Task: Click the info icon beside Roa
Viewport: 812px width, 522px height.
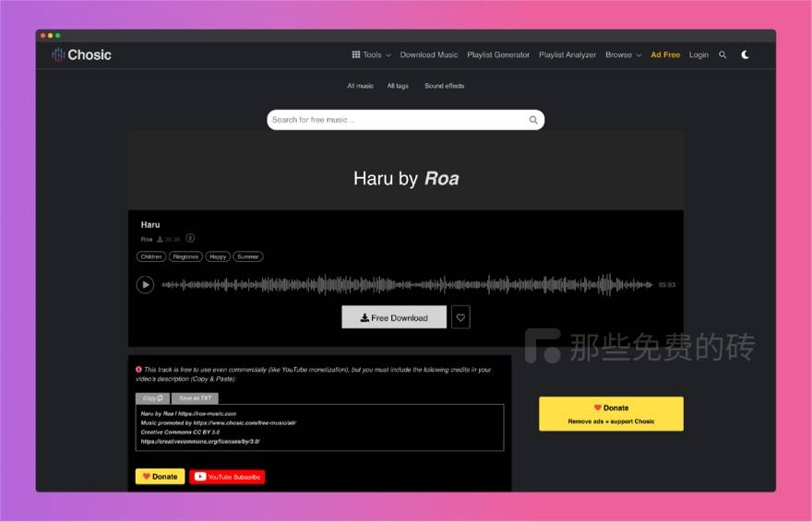Action: pyautogui.click(x=190, y=238)
